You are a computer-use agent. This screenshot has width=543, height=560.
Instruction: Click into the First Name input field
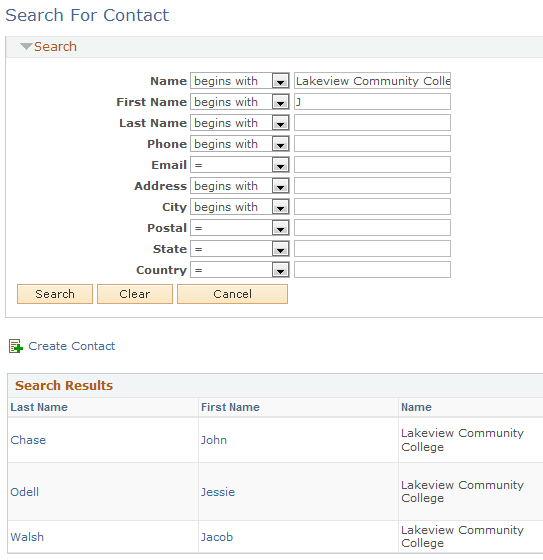(372, 102)
